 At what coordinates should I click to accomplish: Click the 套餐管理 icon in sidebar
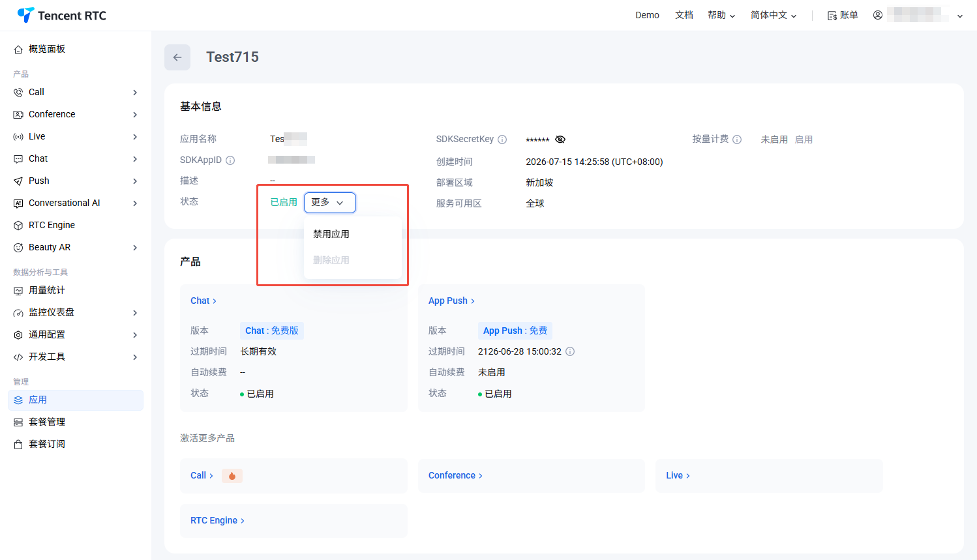(x=18, y=422)
